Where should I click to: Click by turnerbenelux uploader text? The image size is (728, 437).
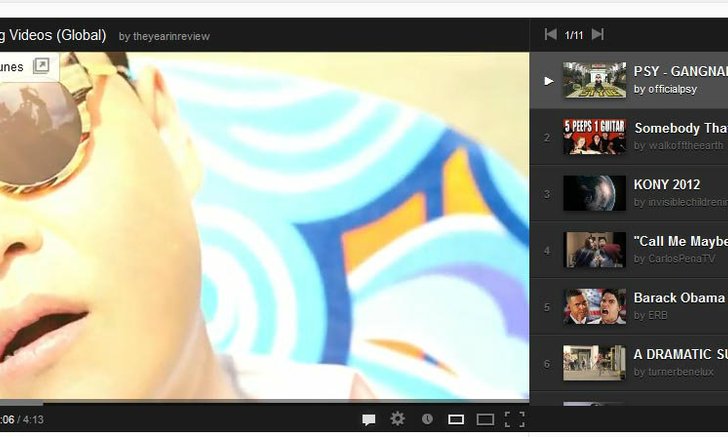coord(674,372)
